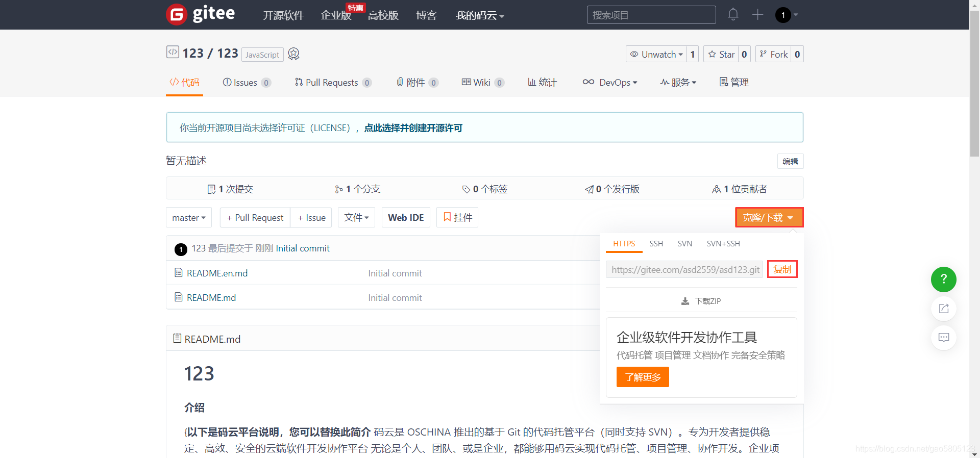Open the 文件 dropdown
The height and width of the screenshot is (458, 980).
356,217
